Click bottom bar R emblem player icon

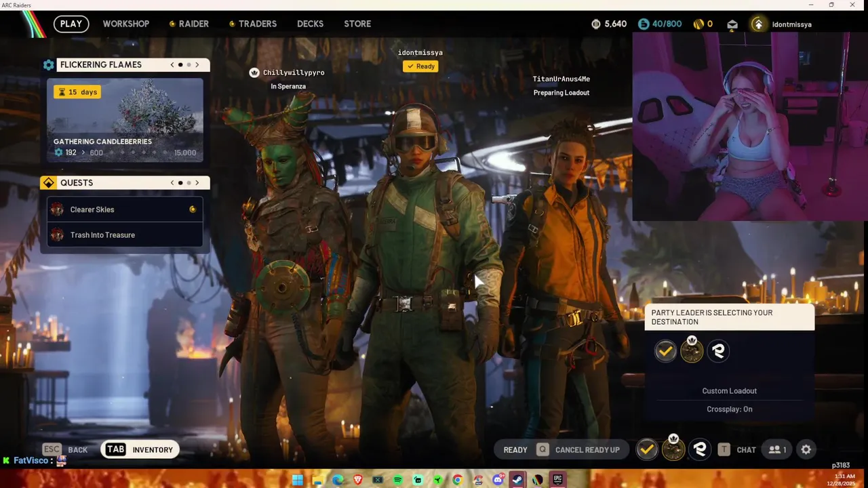(x=700, y=449)
